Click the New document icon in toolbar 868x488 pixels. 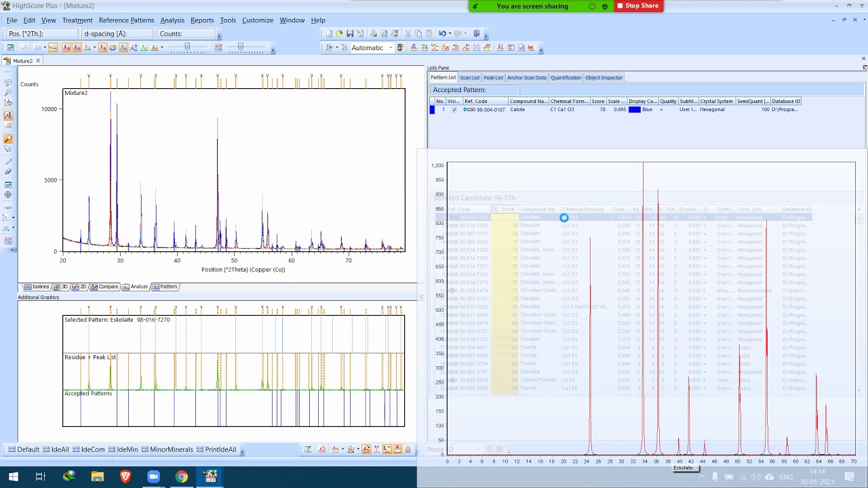[329, 33]
